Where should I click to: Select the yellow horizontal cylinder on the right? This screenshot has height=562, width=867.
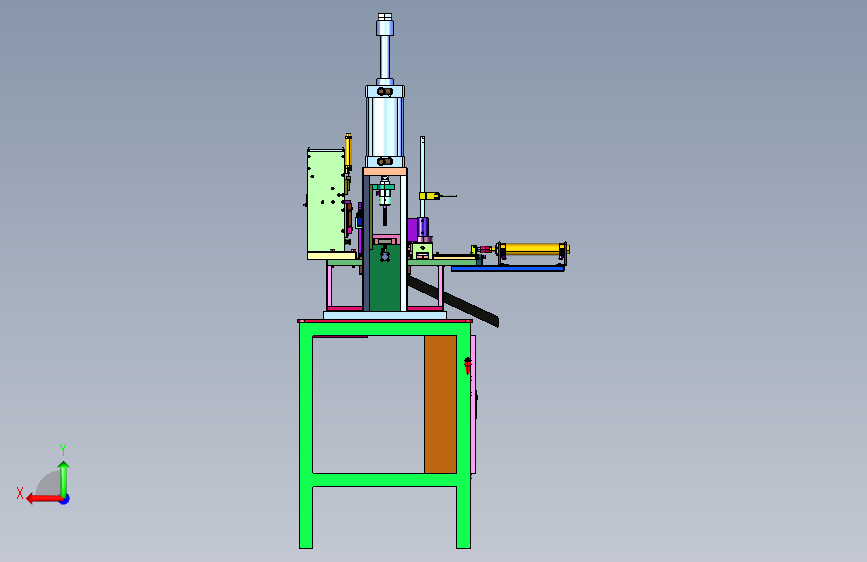point(533,249)
